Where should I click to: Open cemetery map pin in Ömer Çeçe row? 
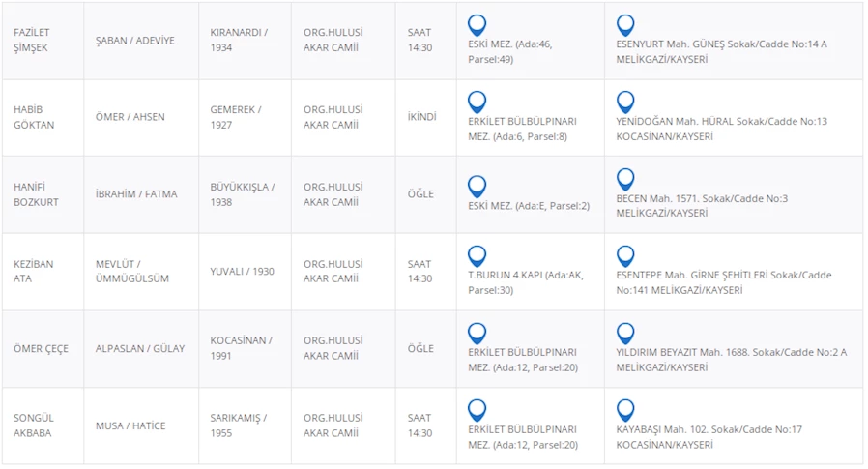(x=477, y=333)
